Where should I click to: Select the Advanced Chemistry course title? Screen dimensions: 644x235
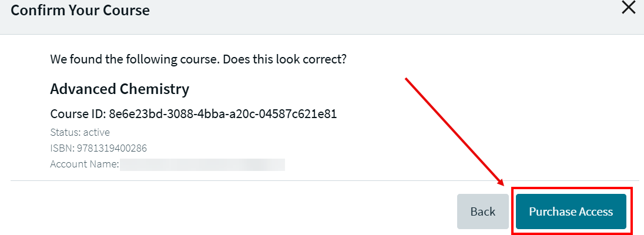pos(119,89)
